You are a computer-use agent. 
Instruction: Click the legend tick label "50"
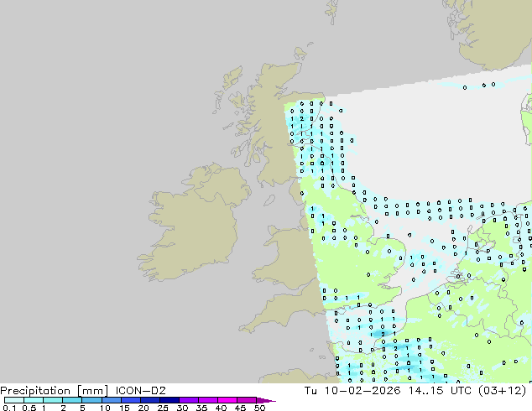[x=260, y=408]
